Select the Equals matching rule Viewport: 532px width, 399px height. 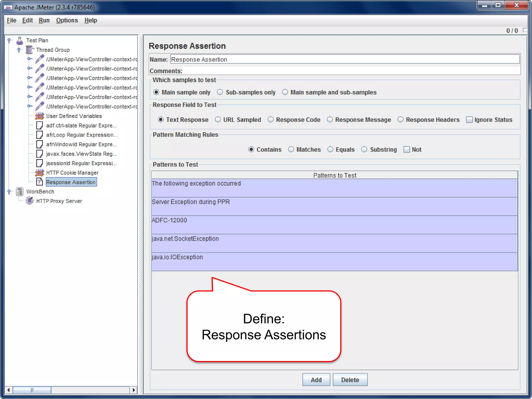(330, 149)
